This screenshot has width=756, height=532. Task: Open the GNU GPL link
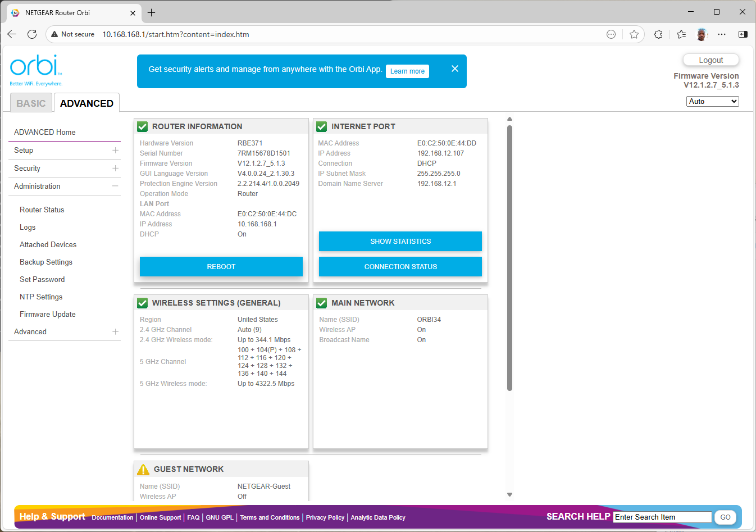tap(220, 517)
